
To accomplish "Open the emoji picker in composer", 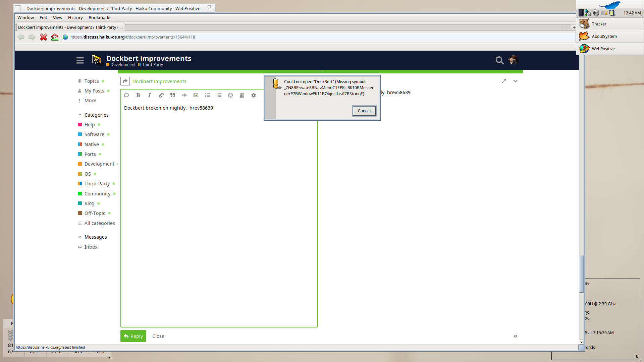I will (230, 95).
